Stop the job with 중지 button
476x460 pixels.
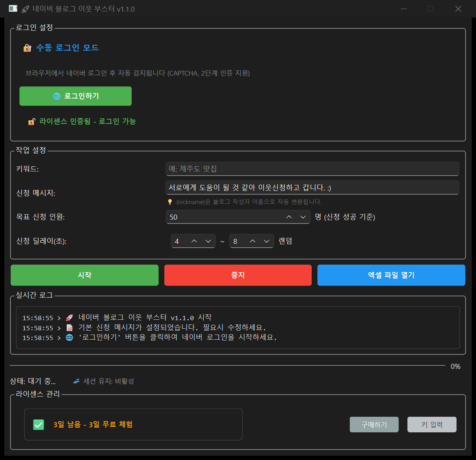click(x=238, y=275)
